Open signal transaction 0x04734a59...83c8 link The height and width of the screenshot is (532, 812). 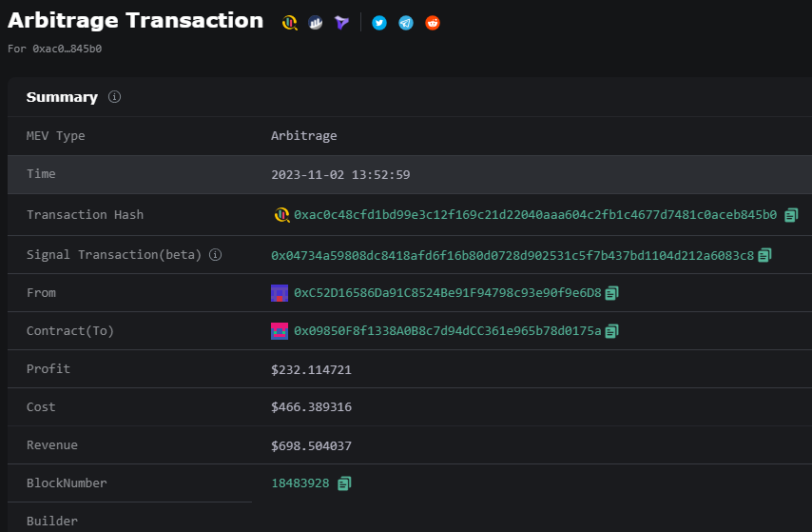[512, 255]
